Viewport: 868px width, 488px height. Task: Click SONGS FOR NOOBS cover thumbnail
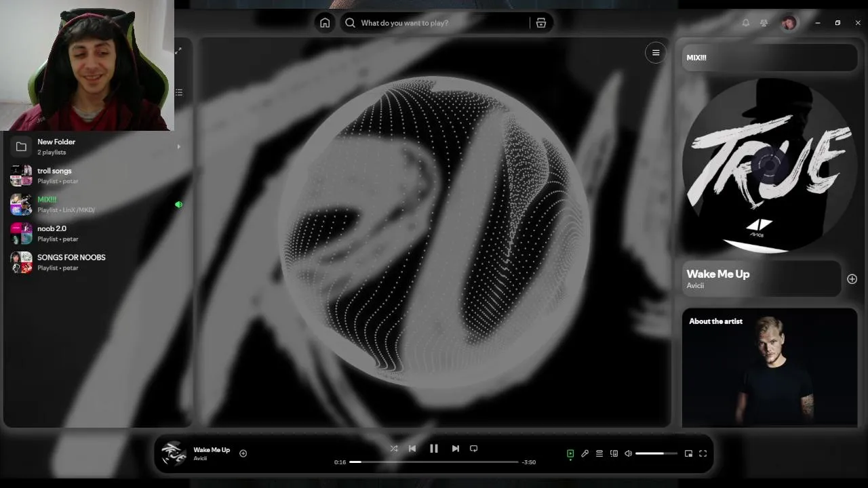[x=21, y=262]
